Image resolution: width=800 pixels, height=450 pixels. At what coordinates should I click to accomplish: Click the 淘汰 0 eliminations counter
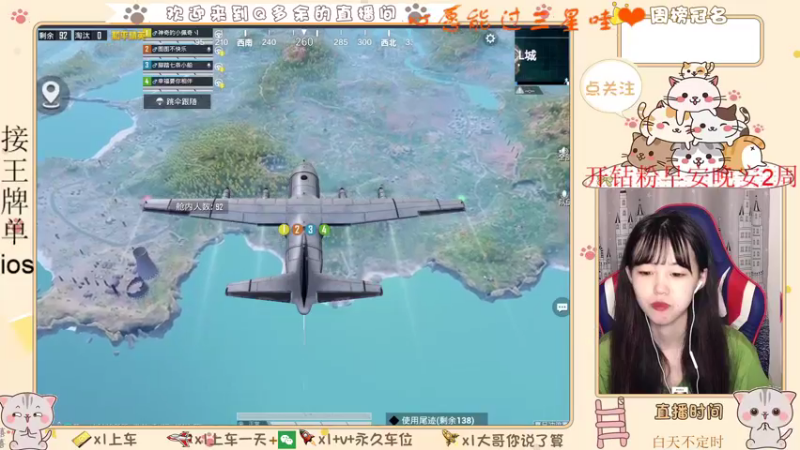click(90, 35)
